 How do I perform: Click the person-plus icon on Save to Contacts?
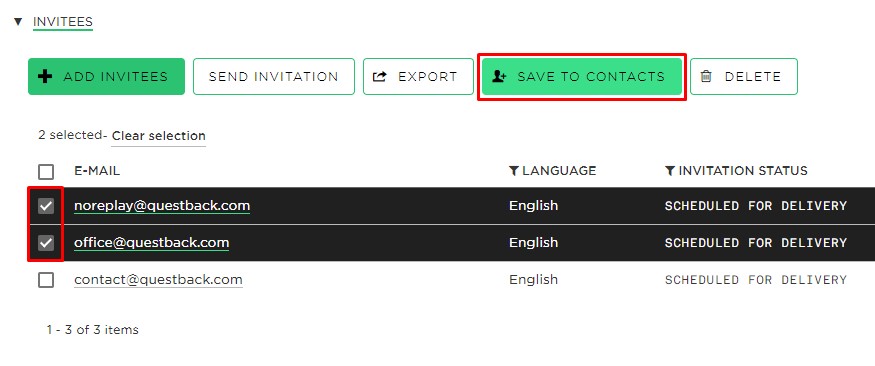[499, 76]
